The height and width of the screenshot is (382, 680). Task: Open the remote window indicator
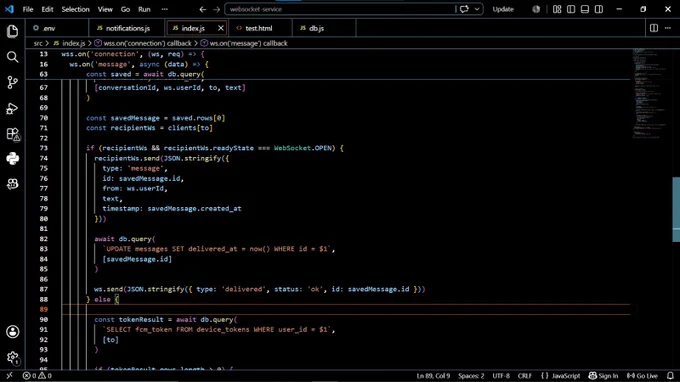click(9, 376)
